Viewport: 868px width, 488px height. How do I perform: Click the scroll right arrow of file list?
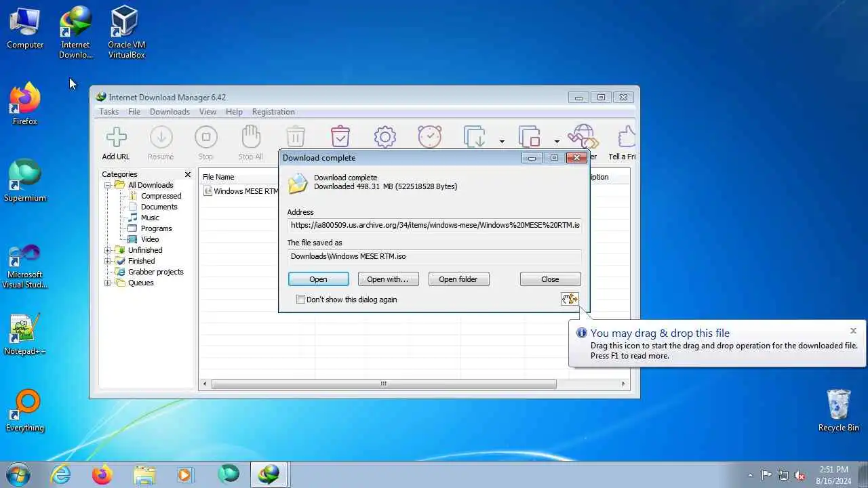[x=623, y=384]
